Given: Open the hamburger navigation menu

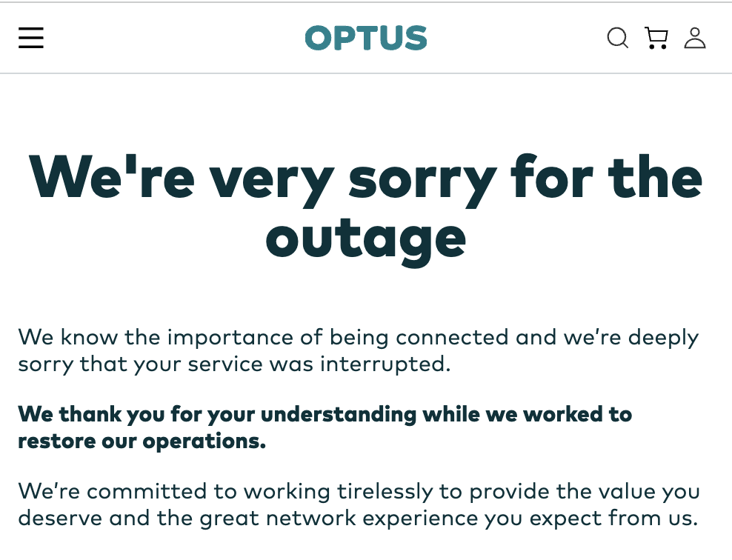Looking at the screenshot, I should point(31,38).
